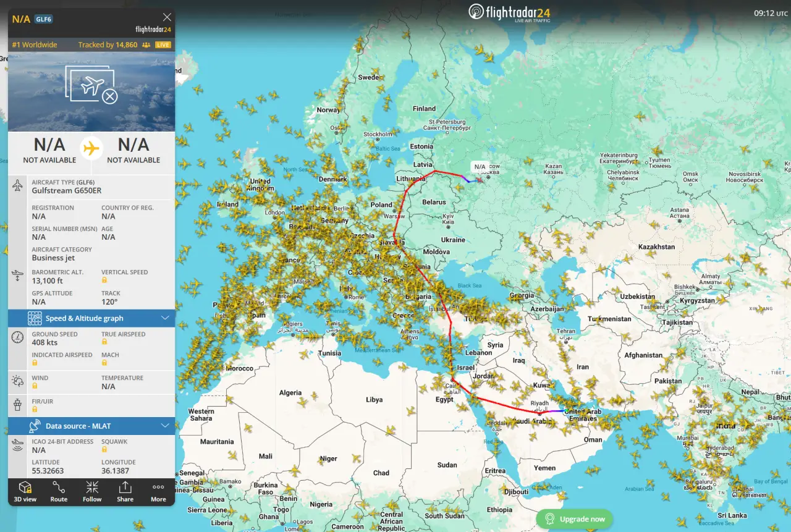
Task: Click the Upgrade now button
Action: coord(575,519)
